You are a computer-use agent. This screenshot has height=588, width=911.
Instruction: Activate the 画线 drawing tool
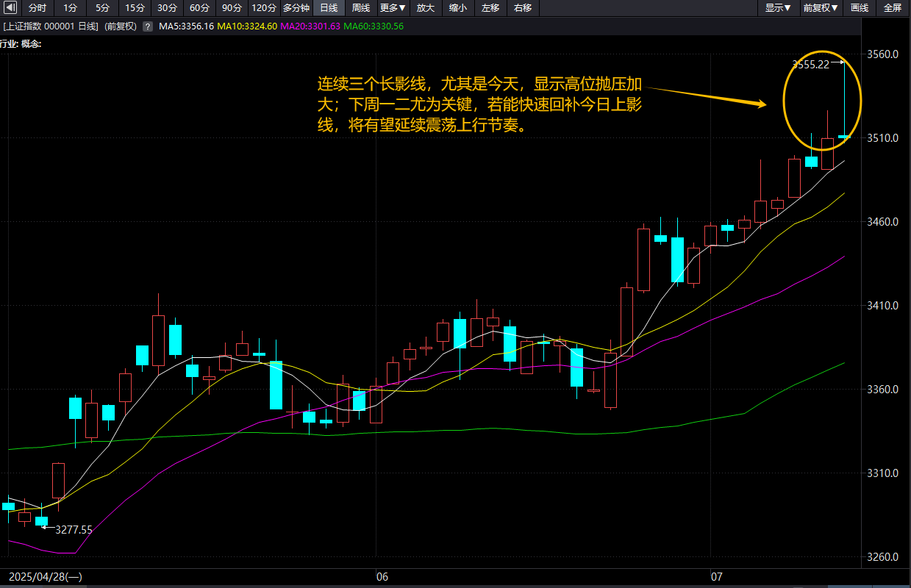click(x=859, y=8)
